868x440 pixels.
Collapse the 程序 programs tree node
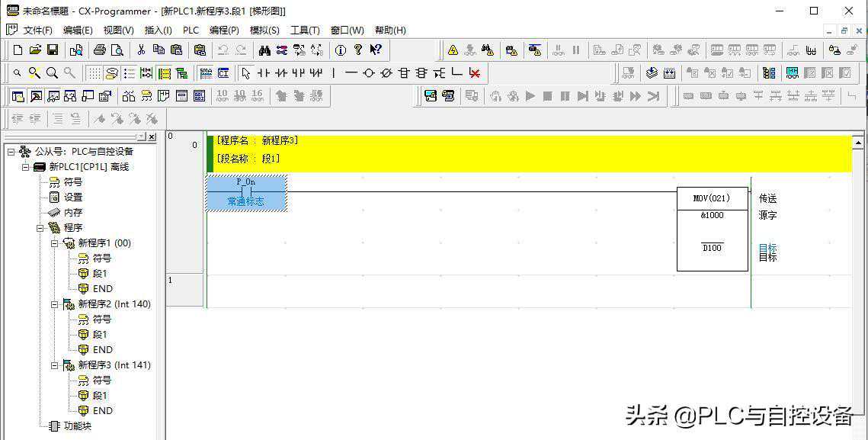click(x=40, y=228)
